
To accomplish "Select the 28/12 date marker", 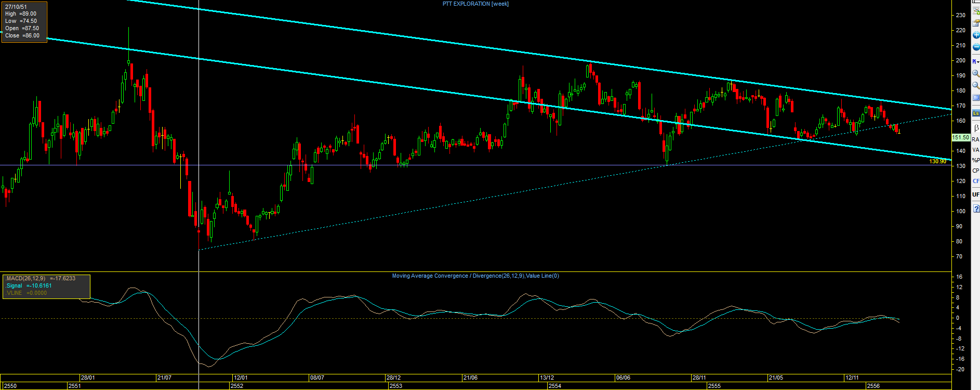I will tap(393, 378).
